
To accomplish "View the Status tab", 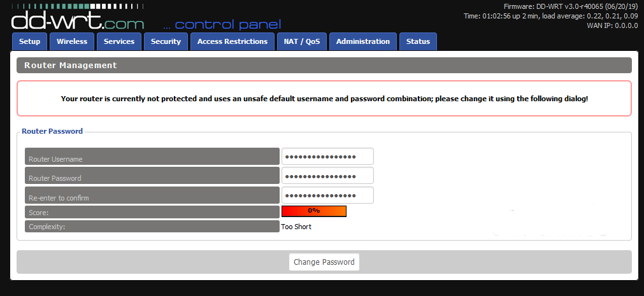I will (418, 41).
